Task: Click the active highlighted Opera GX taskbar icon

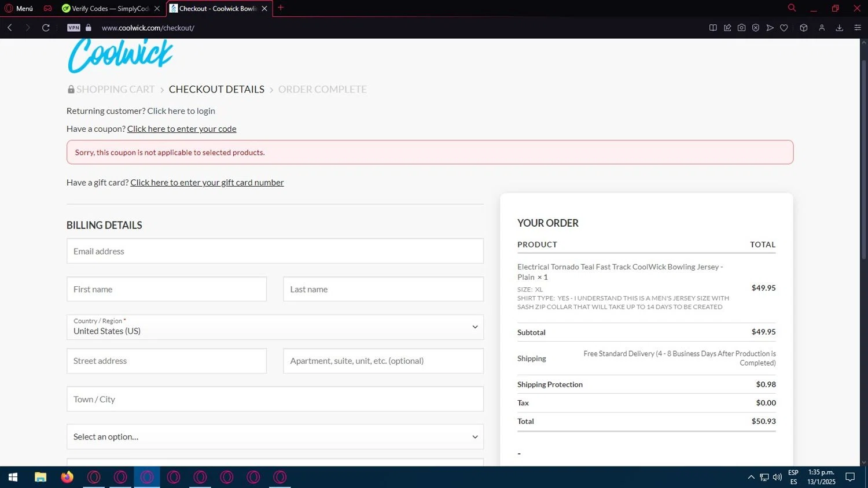Action: point(147,477)
